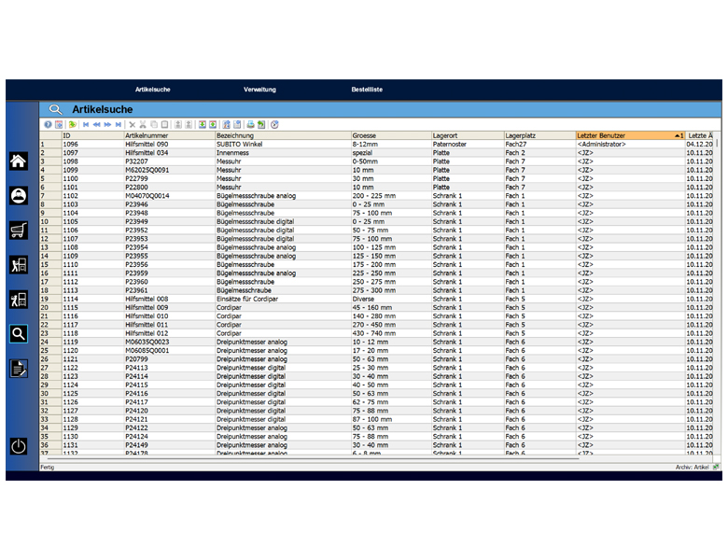The height and width of the screenshot is (560, 728).
Task: Select ID cell '1119'
Action: (x=92, y=342)
